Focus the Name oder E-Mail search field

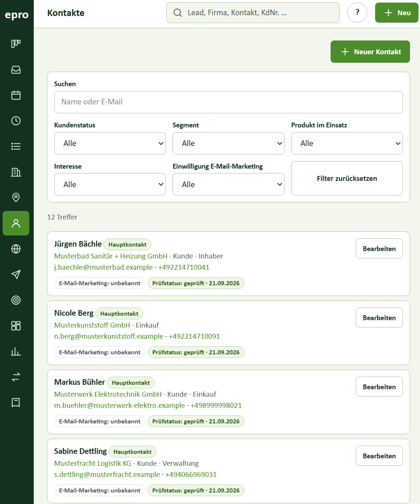(229, 102)
